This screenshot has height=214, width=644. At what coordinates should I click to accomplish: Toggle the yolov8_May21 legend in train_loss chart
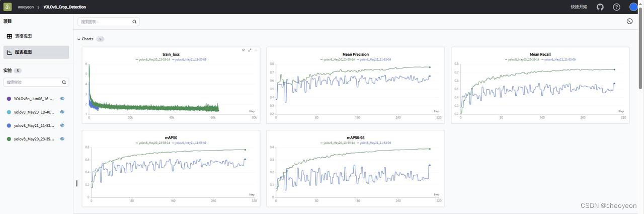[189, 59]
